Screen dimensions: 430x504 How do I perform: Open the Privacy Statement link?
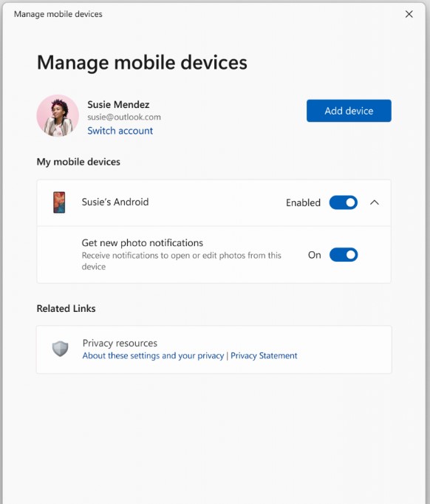click(264, 355)
